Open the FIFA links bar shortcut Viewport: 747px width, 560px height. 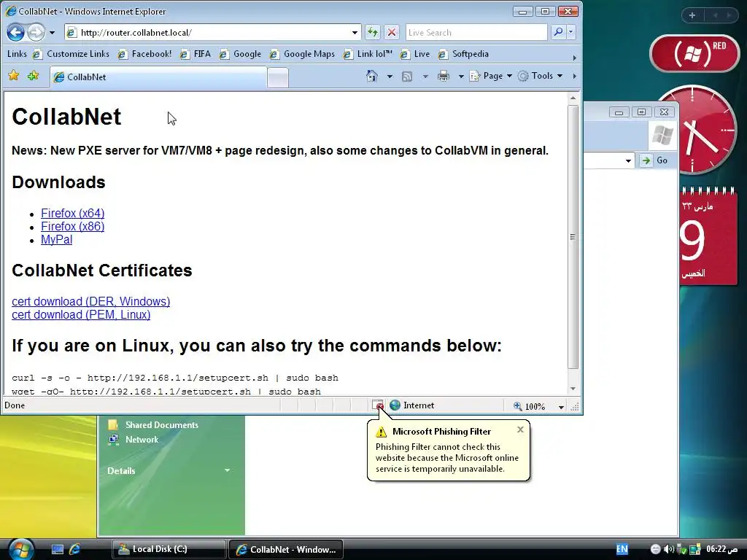(196, 54)
